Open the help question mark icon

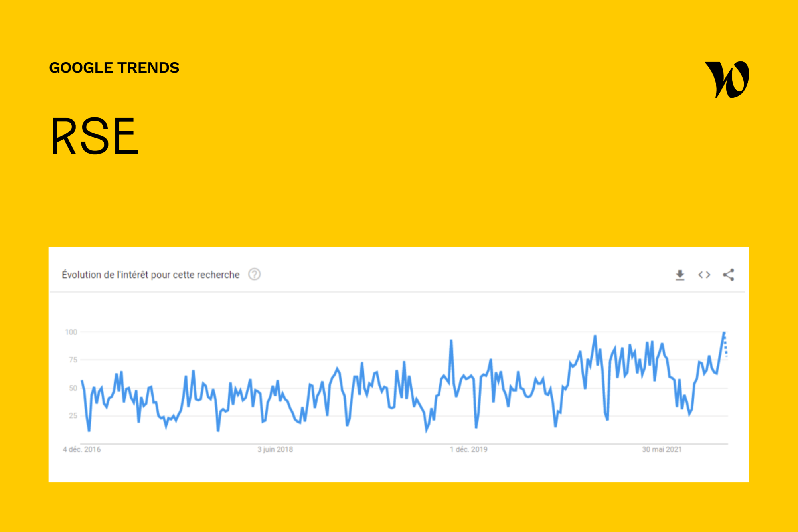254,275
